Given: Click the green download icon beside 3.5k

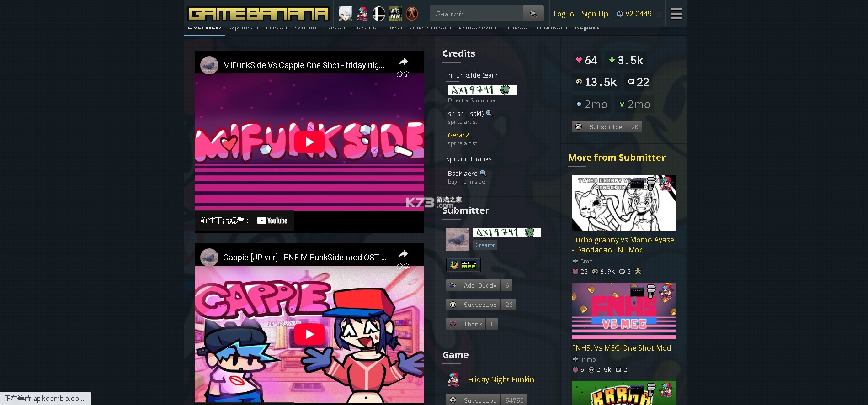Looking at the screenshot, I should 612,60.
